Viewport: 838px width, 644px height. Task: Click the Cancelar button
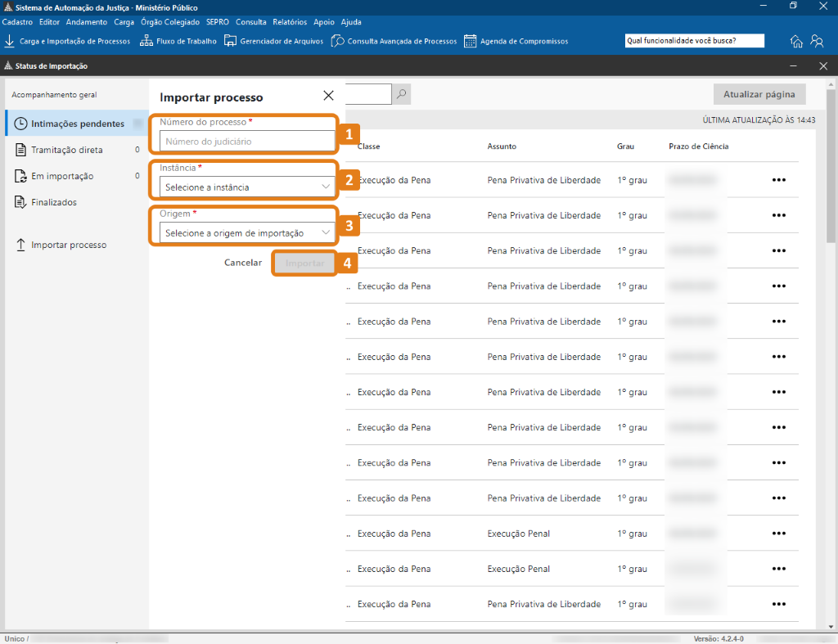[243, 263]
